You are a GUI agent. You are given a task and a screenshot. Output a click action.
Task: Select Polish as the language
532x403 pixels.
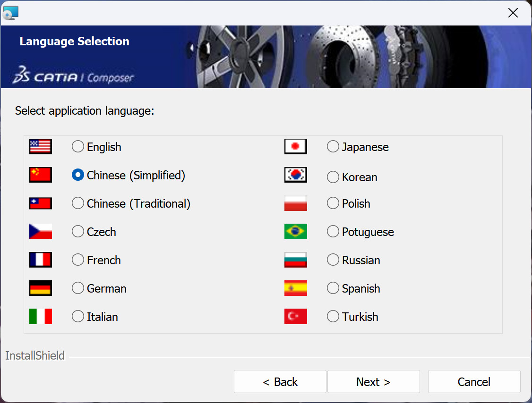click(333, 203)
